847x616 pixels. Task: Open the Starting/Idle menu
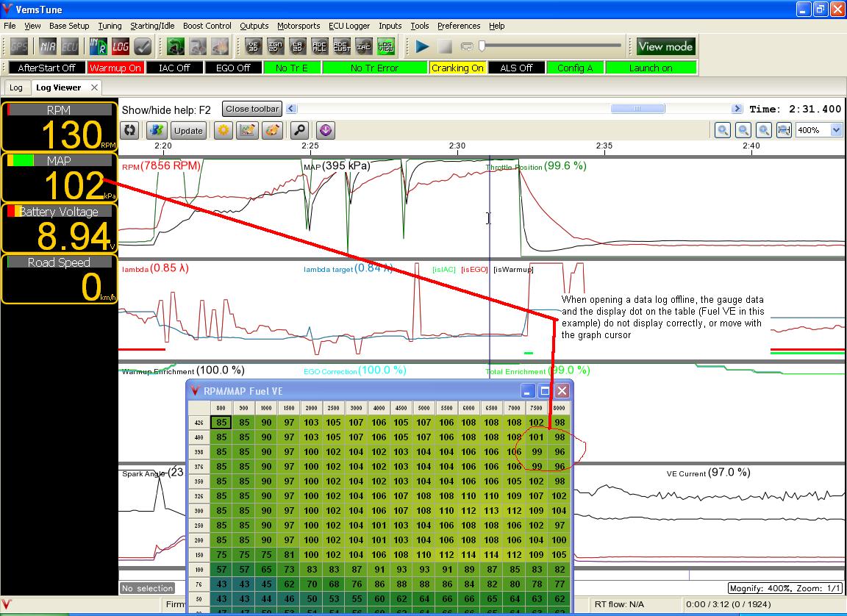tap(152, 26)
